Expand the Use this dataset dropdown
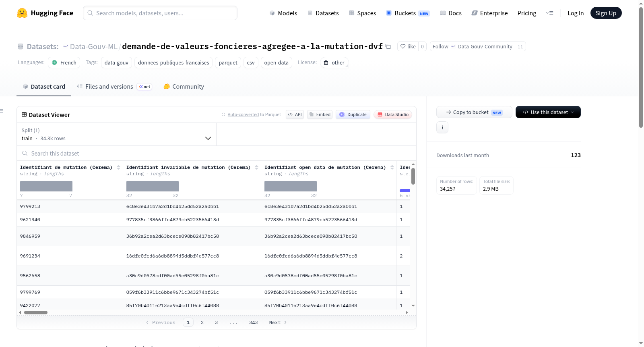Screen dimensions: 644x347 (548, 112)
